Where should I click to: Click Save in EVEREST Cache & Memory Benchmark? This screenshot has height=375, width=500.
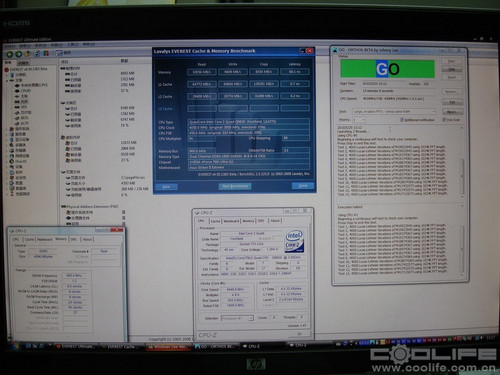tap(166, 187)
